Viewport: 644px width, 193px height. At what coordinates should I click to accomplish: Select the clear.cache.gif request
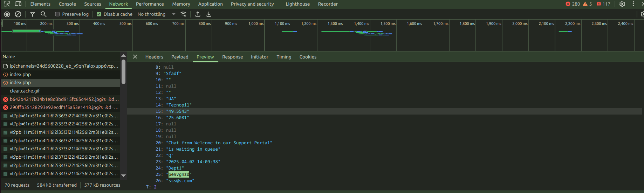25,91
